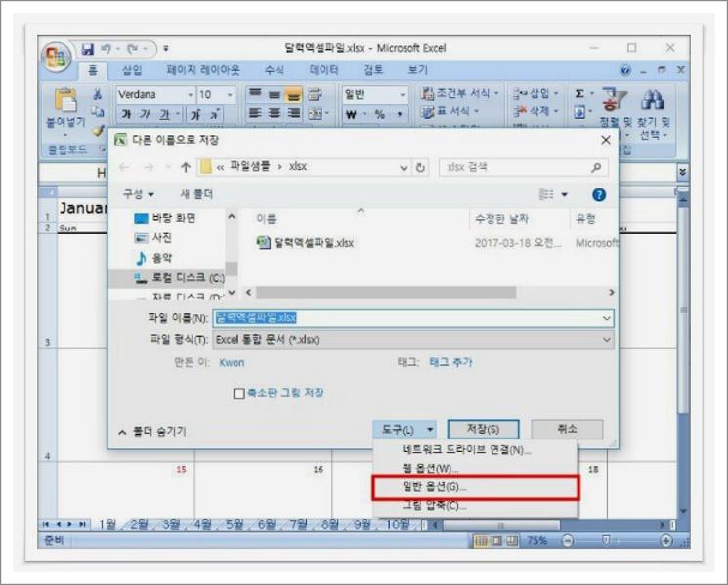Click the AutoSum sigma icon
Screen dimensions: 728x585
[x=579, y=93]
